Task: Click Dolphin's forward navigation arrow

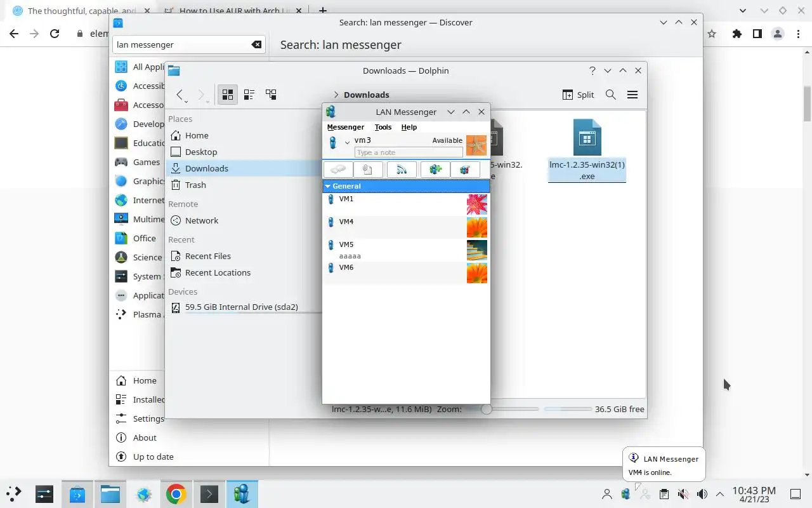Action: [201, 95]
